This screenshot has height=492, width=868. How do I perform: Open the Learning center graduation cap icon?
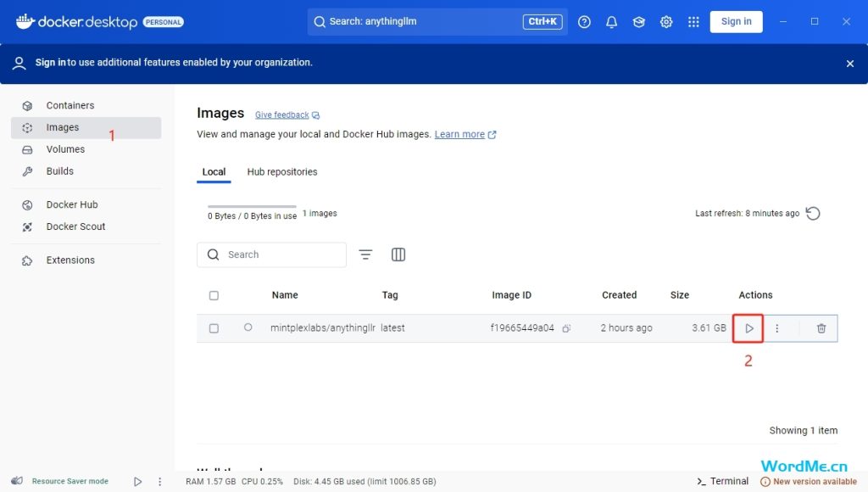(639, 22)
